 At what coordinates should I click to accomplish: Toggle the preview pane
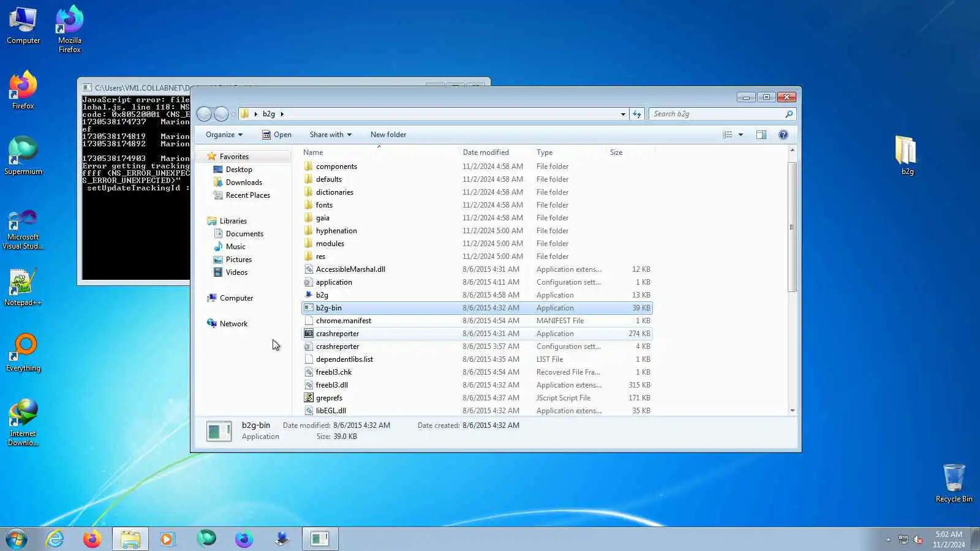(761, 135)
